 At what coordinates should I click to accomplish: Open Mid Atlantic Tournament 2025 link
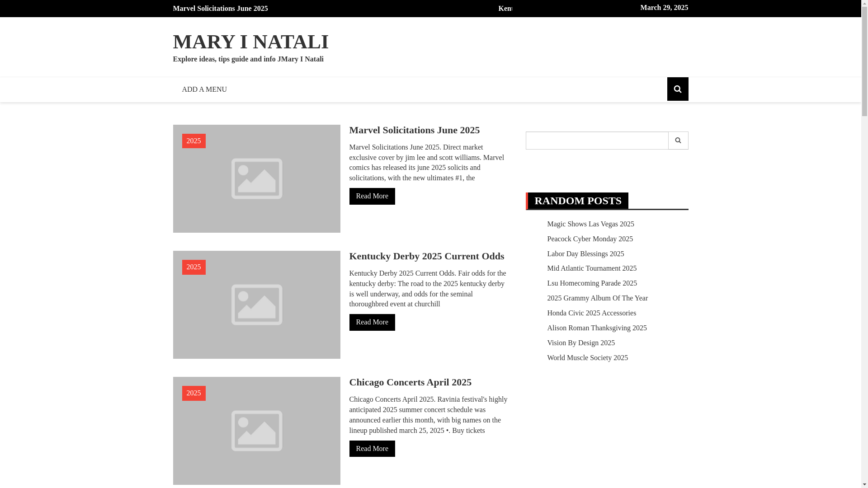click(591, 268)
